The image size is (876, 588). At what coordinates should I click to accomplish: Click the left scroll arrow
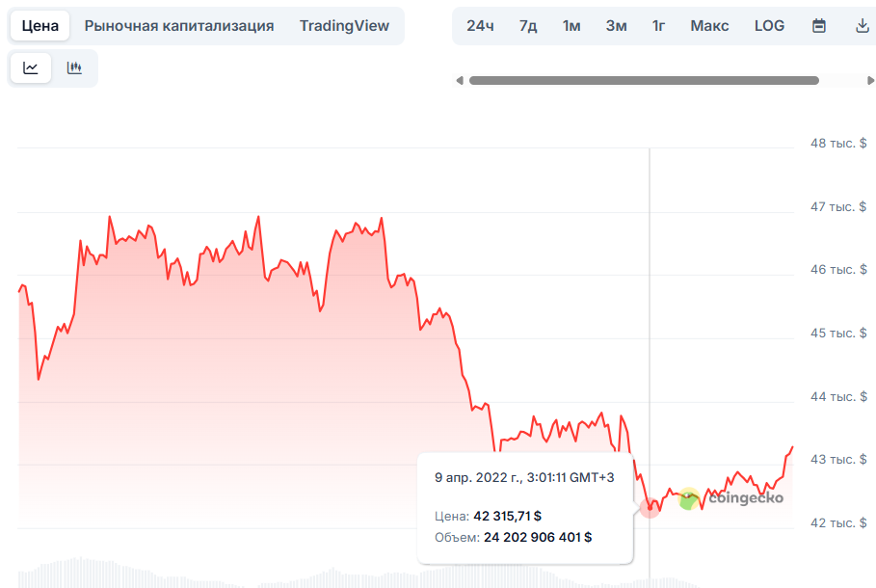tap(460, 81)
